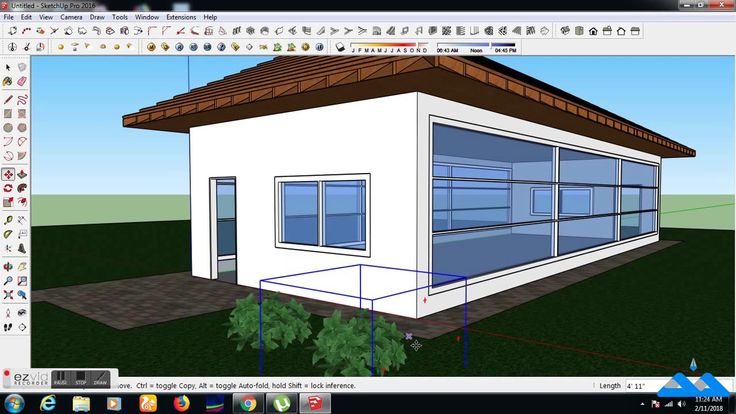Open the Windows Start menu
This screenshot has height=414, width=736.
[15, 404]
